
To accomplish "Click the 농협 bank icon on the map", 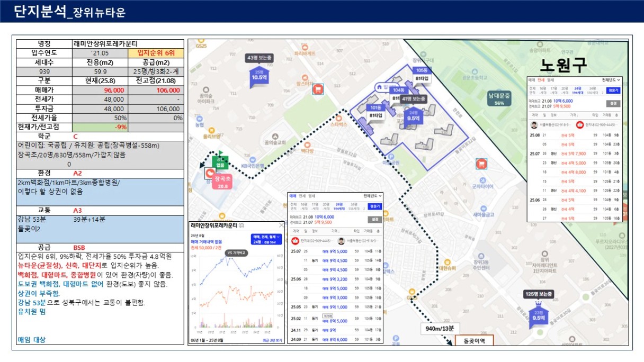I will point(199,118).
